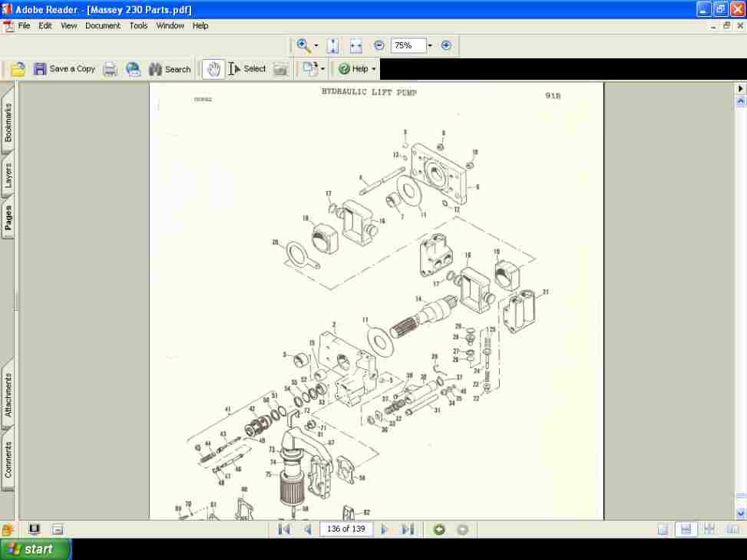Email the PDF using the envelope icon
The image size is (747, 560).
(x=133, y=68)
